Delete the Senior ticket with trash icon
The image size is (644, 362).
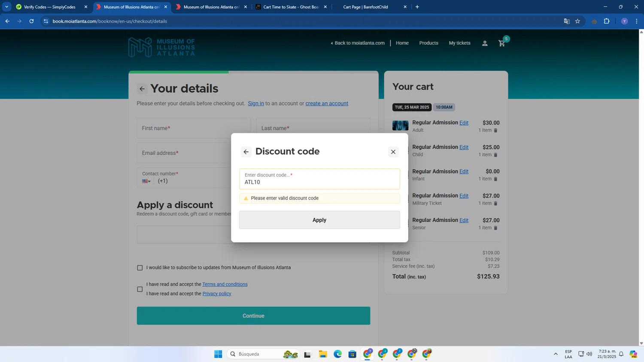(x=495, y=228)
